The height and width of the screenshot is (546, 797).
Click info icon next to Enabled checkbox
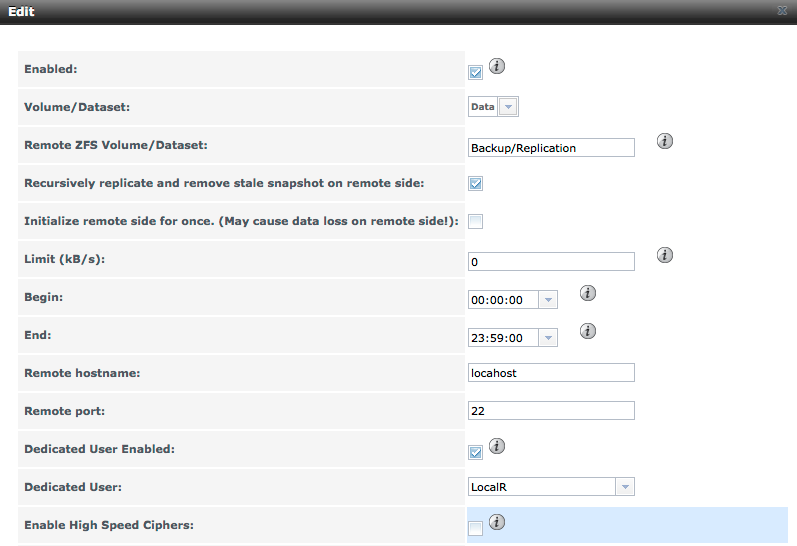click(x=497, y=66)
